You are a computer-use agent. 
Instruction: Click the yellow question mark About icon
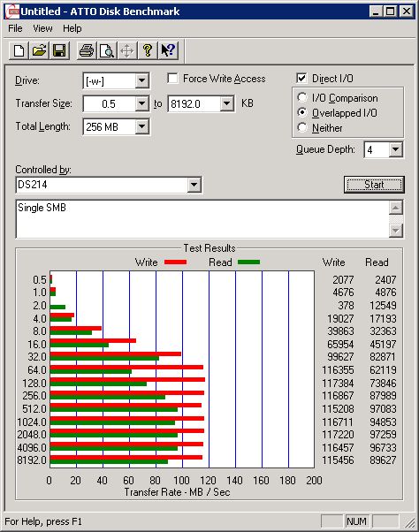coord(148,51)
